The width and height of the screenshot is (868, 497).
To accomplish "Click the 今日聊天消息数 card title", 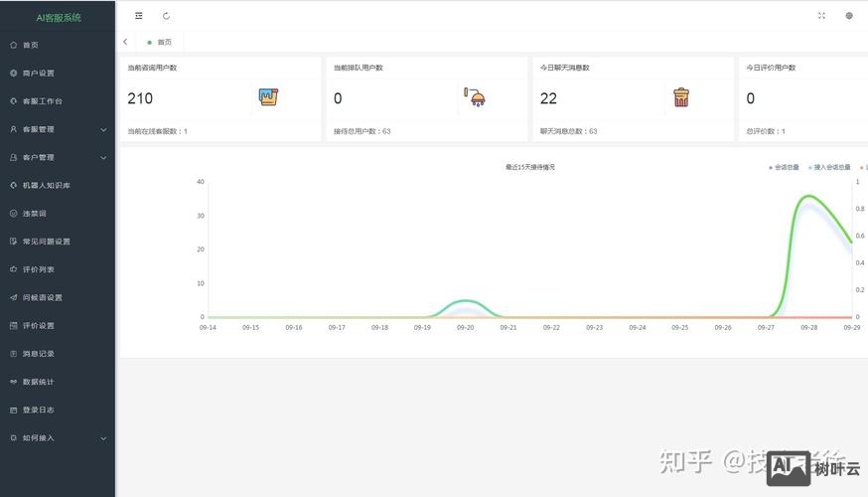I will (x=565, y=68).
